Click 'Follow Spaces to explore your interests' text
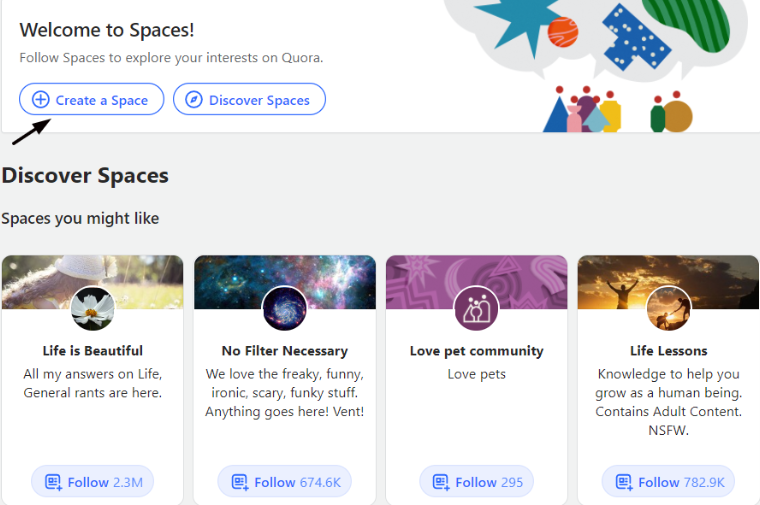The height and width of the screenshot is (505, 760). click(x=171, y=58)
